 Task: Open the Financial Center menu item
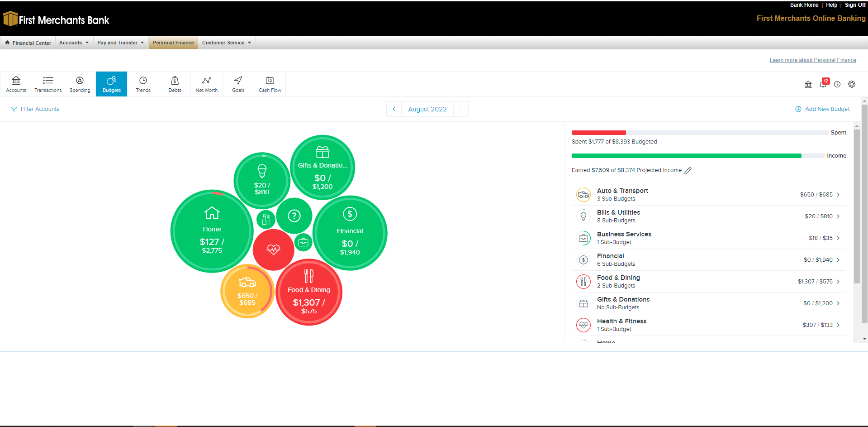(28, 43)
